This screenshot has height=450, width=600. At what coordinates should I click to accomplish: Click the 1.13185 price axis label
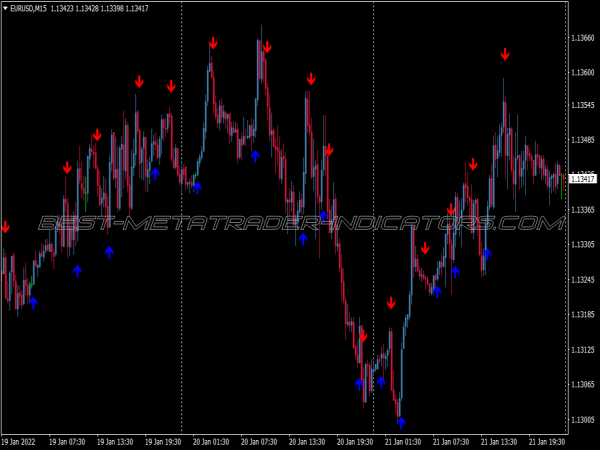[x=583, y=315]
